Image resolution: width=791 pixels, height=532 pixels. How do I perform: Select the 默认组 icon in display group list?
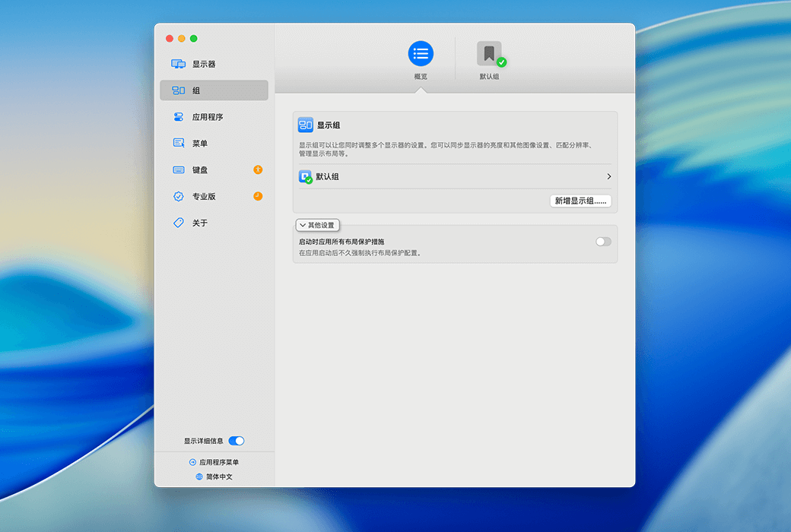[x=306, y=176]
